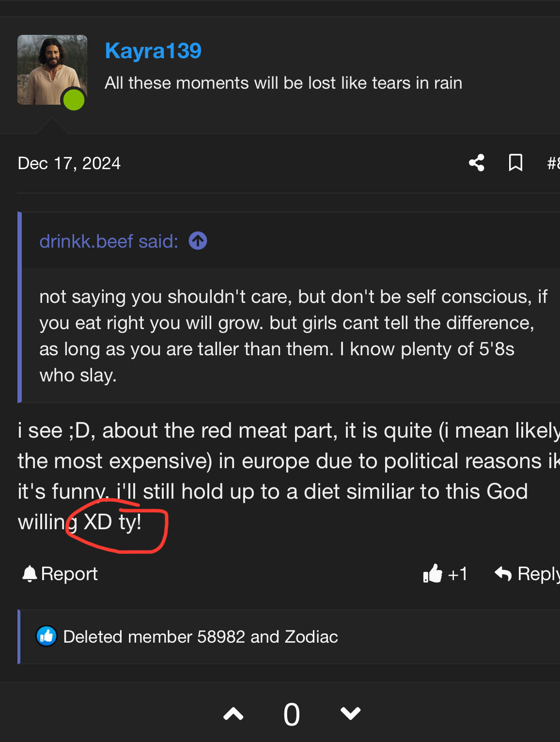Upvote with the up chevron

click(233, 714)
